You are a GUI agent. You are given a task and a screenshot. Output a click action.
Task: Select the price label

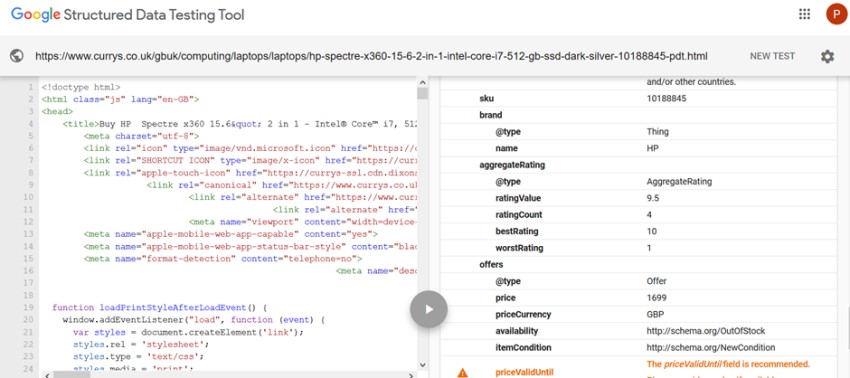(505, 298)
